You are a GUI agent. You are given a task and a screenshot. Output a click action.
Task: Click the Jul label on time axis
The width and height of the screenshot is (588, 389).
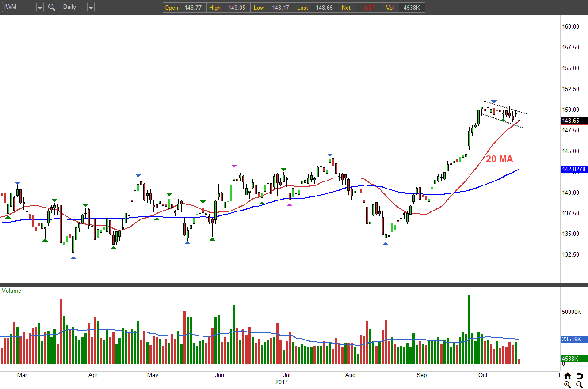pyautogui.click(x=286, y=375)
